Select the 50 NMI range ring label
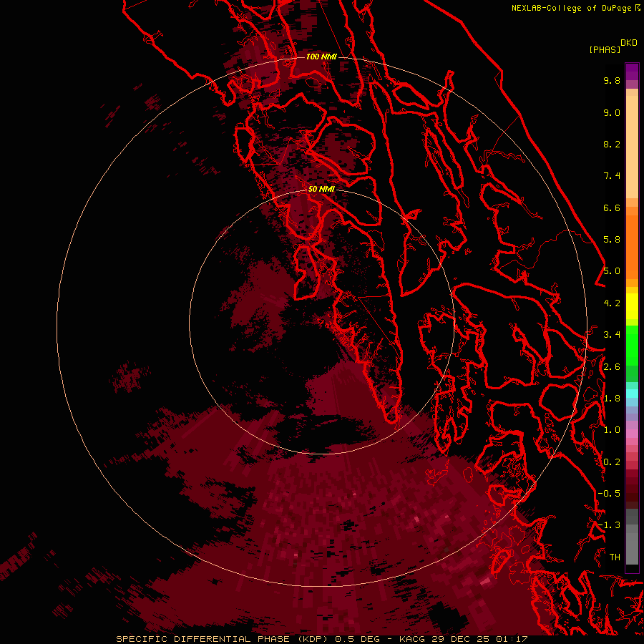644x644 pixels. [x=321, y=189]
